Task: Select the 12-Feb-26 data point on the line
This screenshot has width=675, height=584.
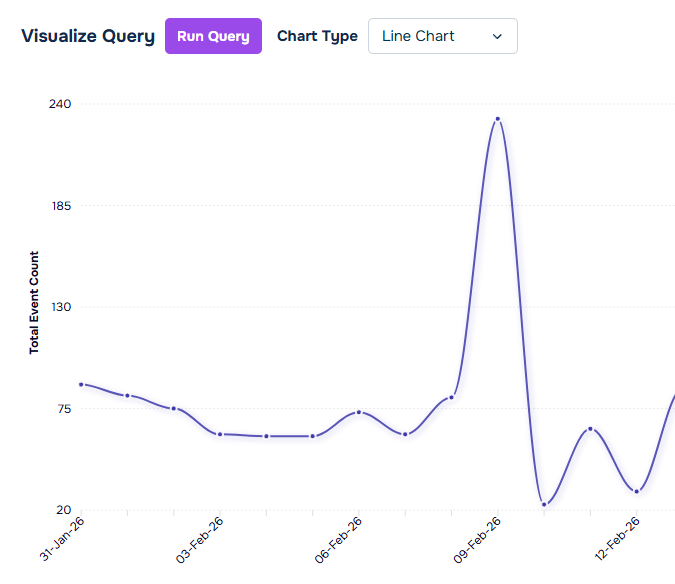Action: (636, 491)
